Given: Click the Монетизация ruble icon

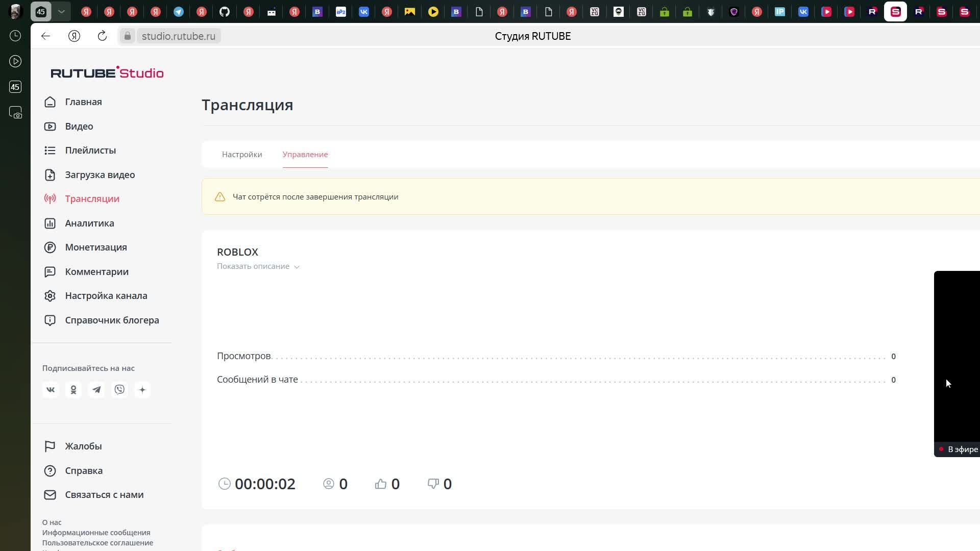Looking at the screenshot, I should tap(50, 247).
